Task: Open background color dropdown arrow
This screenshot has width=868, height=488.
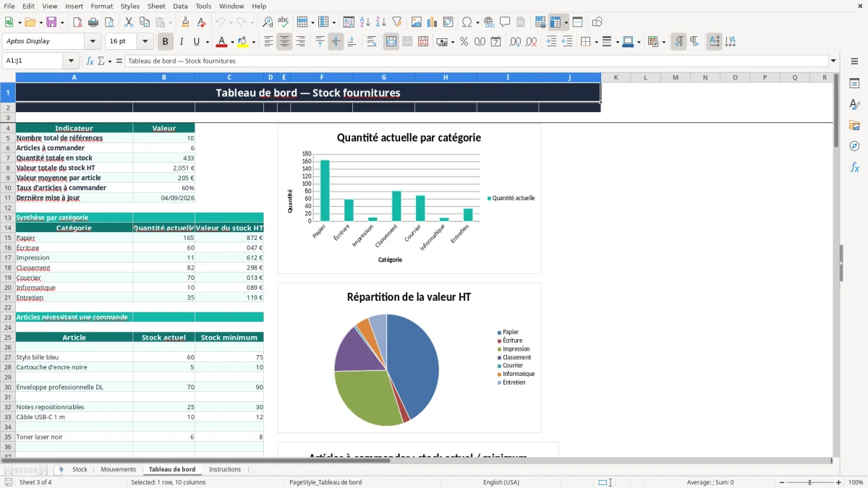Action: [x=253, y=42]
